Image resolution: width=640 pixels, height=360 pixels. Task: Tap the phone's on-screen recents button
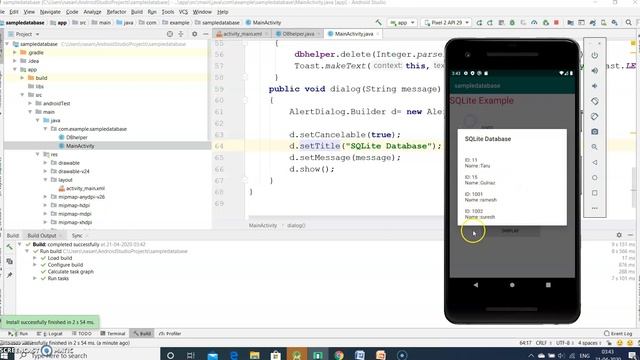(x=548, y=285)
